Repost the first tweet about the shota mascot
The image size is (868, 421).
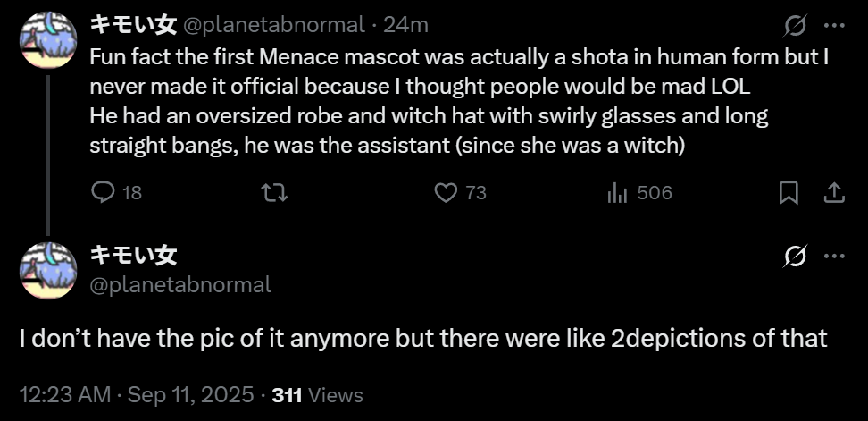(274, 193)
